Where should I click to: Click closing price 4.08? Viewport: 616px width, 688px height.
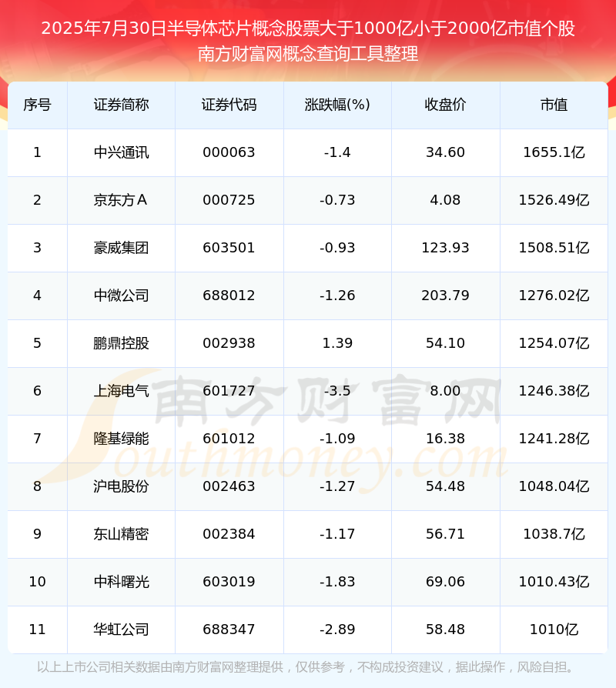[445, 200]
